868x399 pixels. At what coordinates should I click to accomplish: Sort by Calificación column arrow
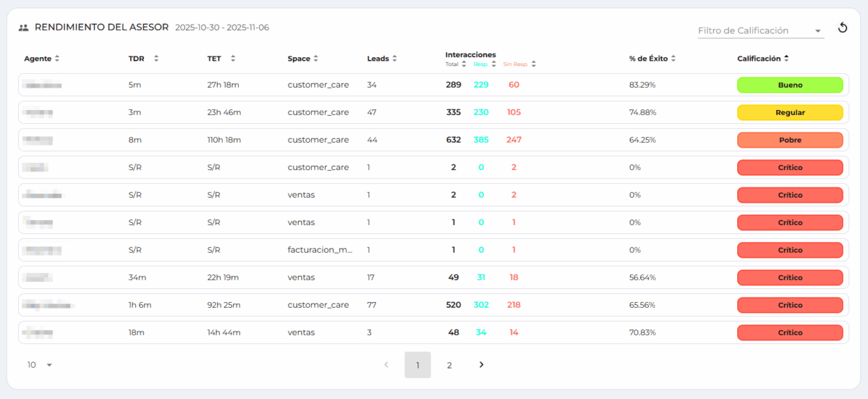pyautogui.click(x=786, y=59)
